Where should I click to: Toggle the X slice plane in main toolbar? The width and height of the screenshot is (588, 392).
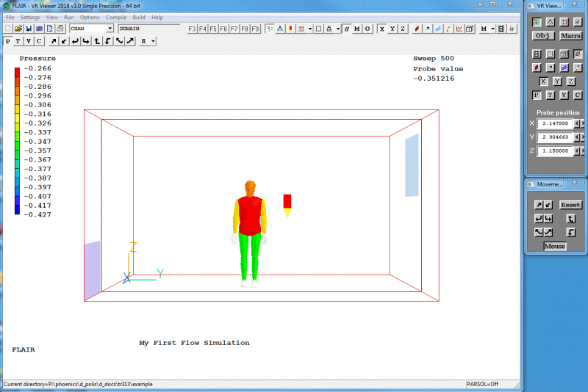pyautogui.click(x=381, y=29)
